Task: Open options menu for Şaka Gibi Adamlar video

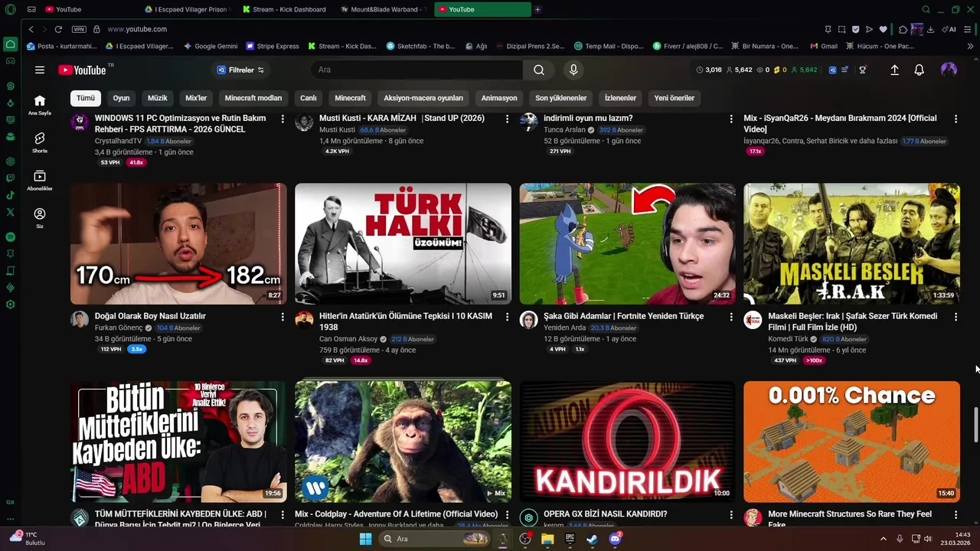Action: pyautogui.click(x=731, y=316)
